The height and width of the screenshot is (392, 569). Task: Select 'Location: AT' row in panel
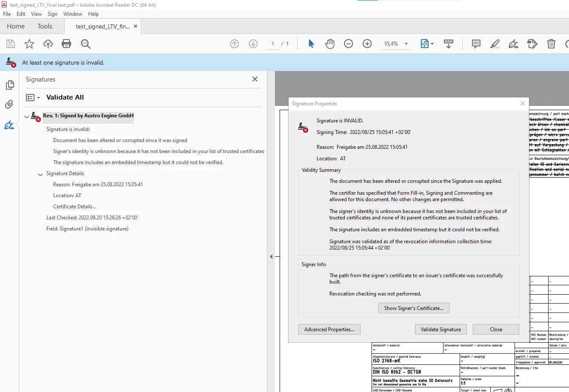coord(67,196)
